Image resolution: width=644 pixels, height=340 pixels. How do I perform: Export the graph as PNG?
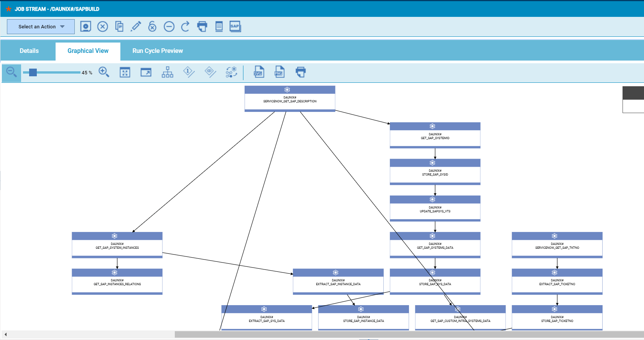coord(279,72)
